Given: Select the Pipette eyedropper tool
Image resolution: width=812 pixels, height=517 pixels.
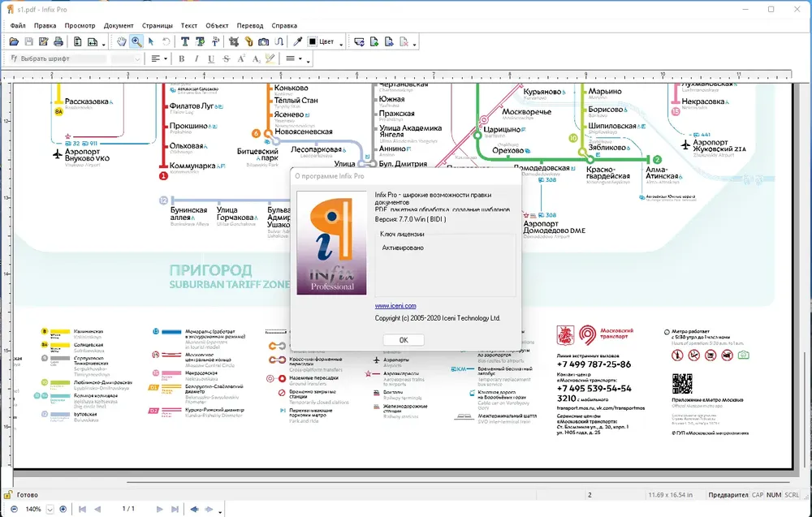Looking at the screenshot, I should pyautogui.click(x=298, y=42).
